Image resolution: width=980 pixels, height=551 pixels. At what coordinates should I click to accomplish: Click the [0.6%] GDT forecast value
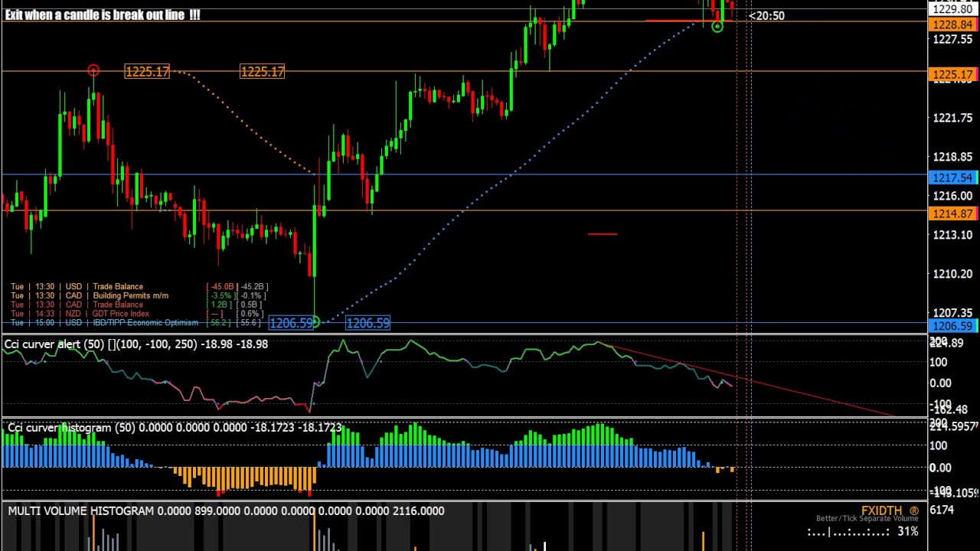pos(251,314)
